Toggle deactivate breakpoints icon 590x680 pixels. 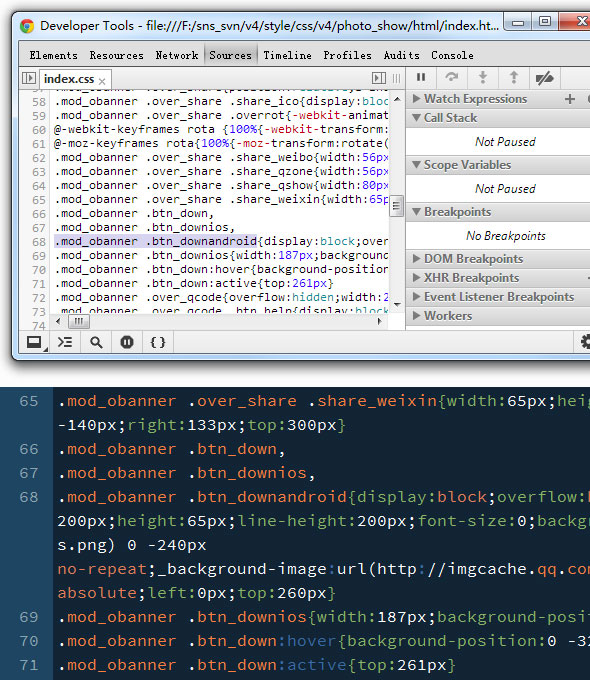(544, 78)
